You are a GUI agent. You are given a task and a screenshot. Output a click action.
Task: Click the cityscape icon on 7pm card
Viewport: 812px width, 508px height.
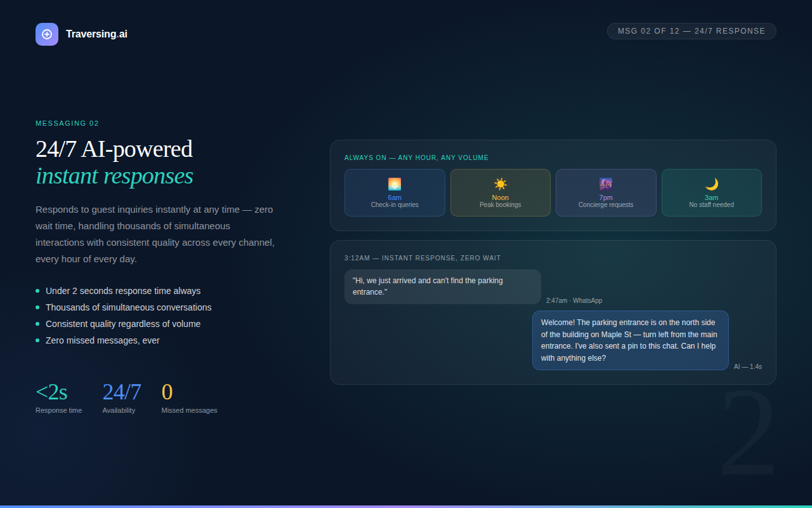(x=606, y=184)
